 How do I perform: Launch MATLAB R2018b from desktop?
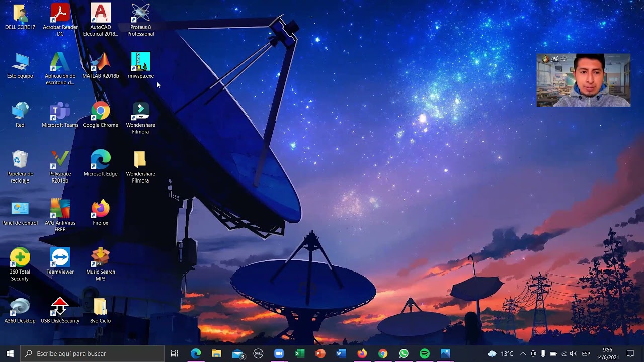point(100,66)
